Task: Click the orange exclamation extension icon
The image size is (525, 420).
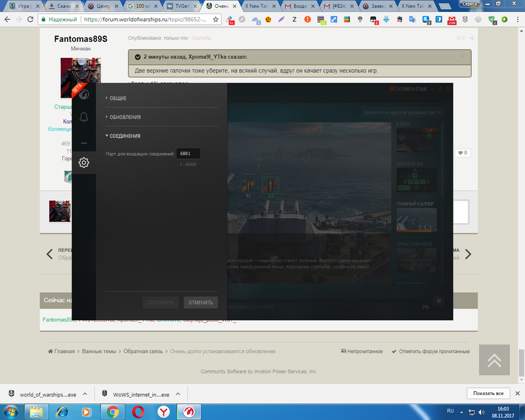Action: [307, 20]
